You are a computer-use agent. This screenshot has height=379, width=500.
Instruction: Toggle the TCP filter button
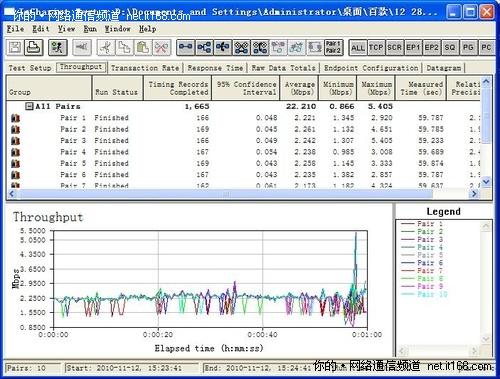tap(376, 47)
